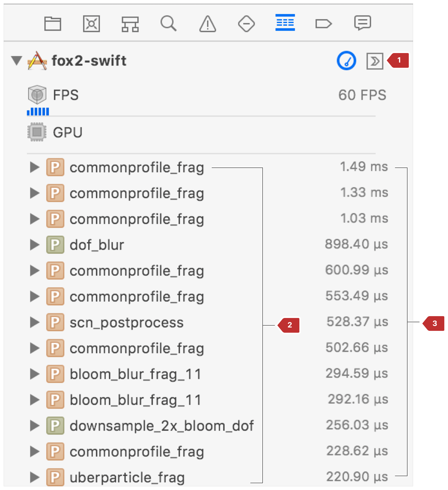
Task: Click P icon of commonprofile_frag at 502.66 µs
Action: click(x=55, y=348)
